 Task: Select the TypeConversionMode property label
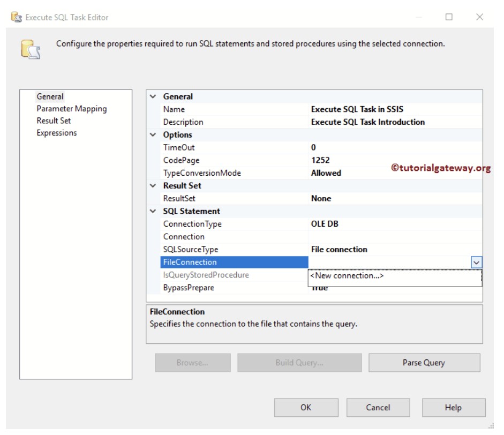(x=202, y=173)
